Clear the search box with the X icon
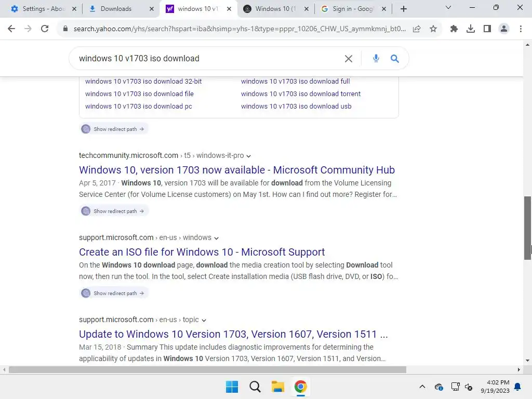 [x=349, y=59]
